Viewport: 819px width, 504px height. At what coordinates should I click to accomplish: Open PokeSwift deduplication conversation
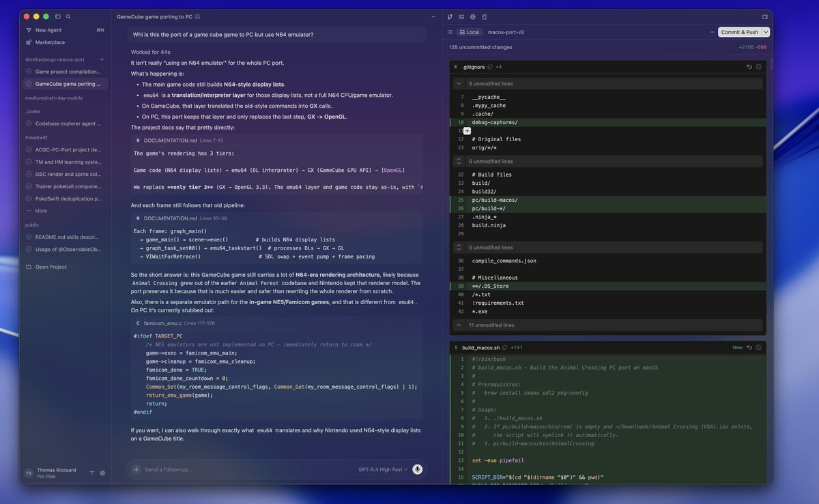coord(65,198)
